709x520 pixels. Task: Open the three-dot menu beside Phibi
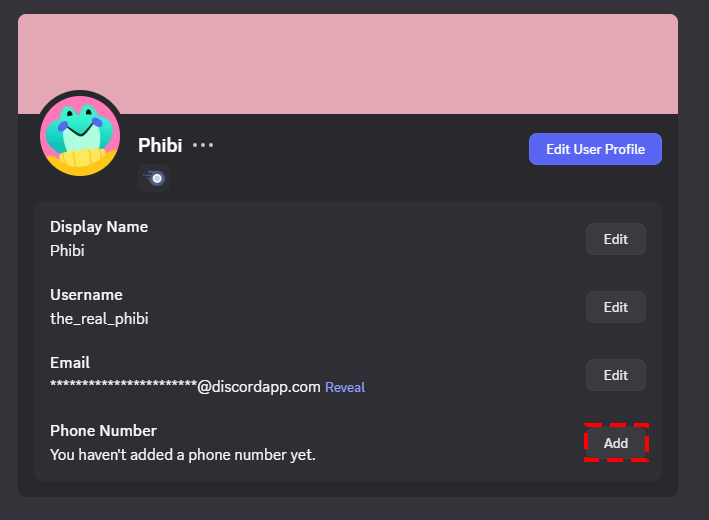203,145
